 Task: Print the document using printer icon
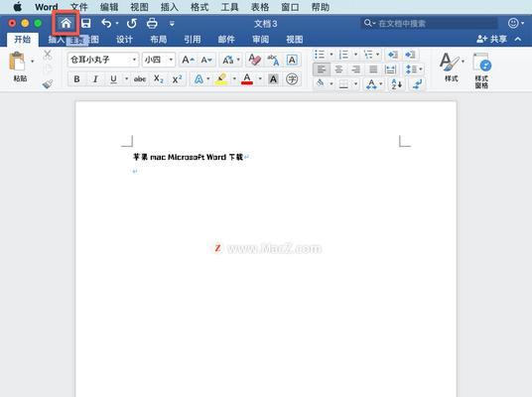coord(152,23)
